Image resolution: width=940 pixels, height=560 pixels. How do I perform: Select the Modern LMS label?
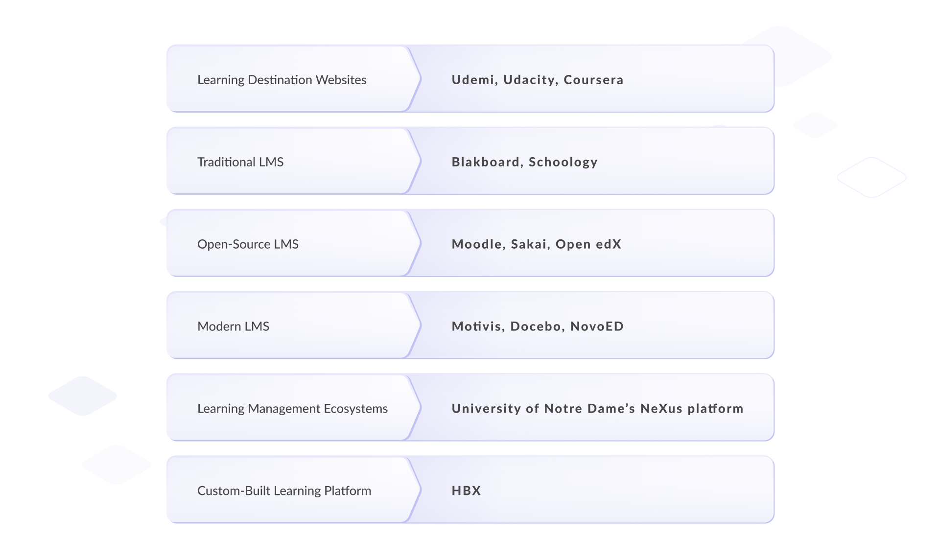(x=233, y=327)
